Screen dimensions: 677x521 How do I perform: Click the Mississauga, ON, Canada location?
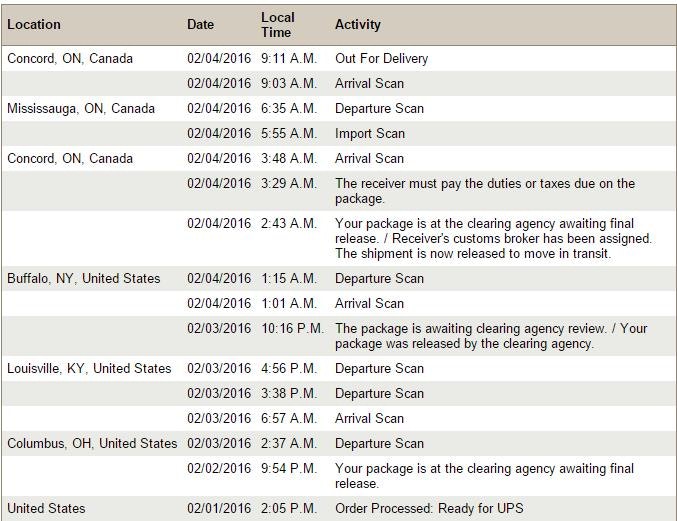click(x=81, y=108)
